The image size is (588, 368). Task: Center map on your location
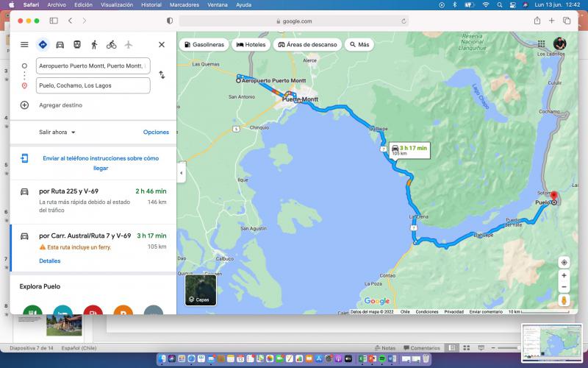tap(564, 262)
